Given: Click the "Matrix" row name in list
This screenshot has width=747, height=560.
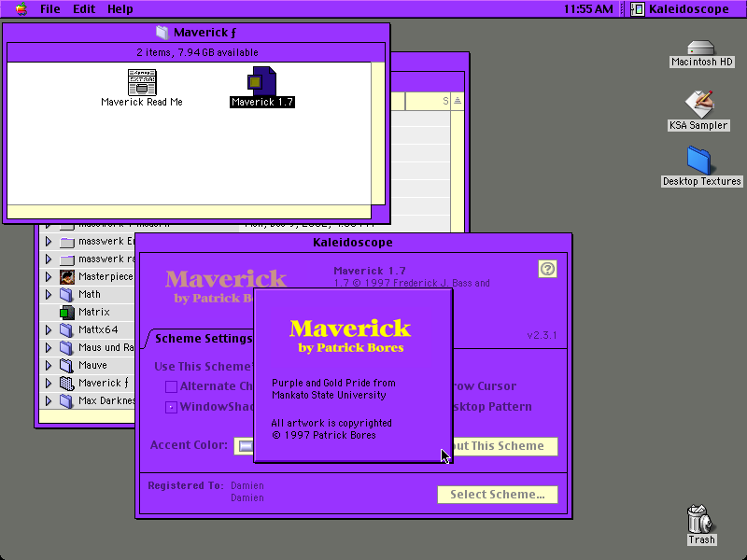Looking at the screenshot, I should pyautogui.click(x=94, y=313).
